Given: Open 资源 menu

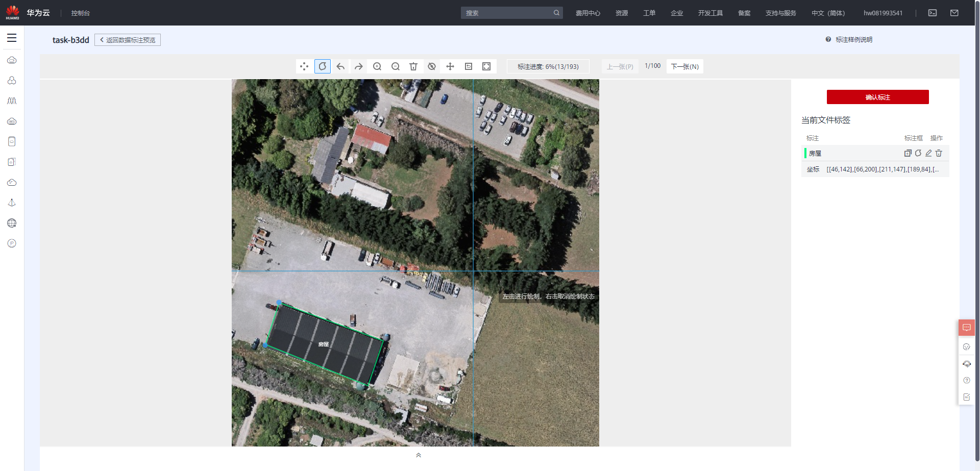Looking at the screenshot, I should (622, 13).
